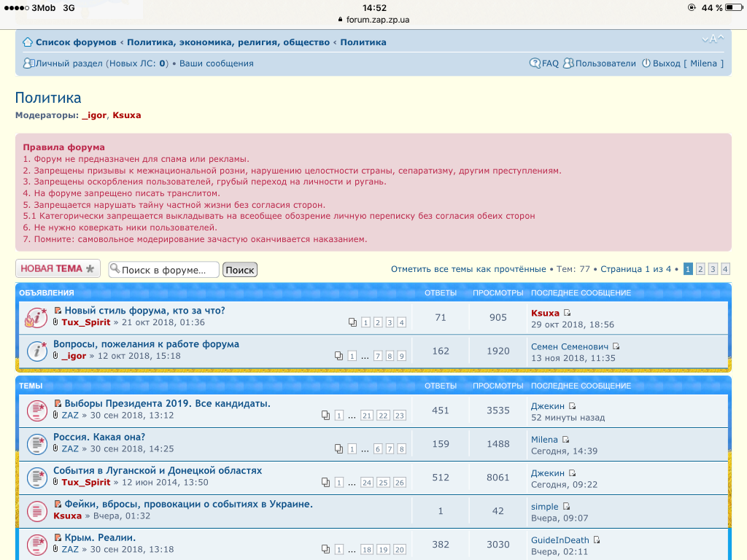Open the Личный раздел link

click(x=69, y=63)
